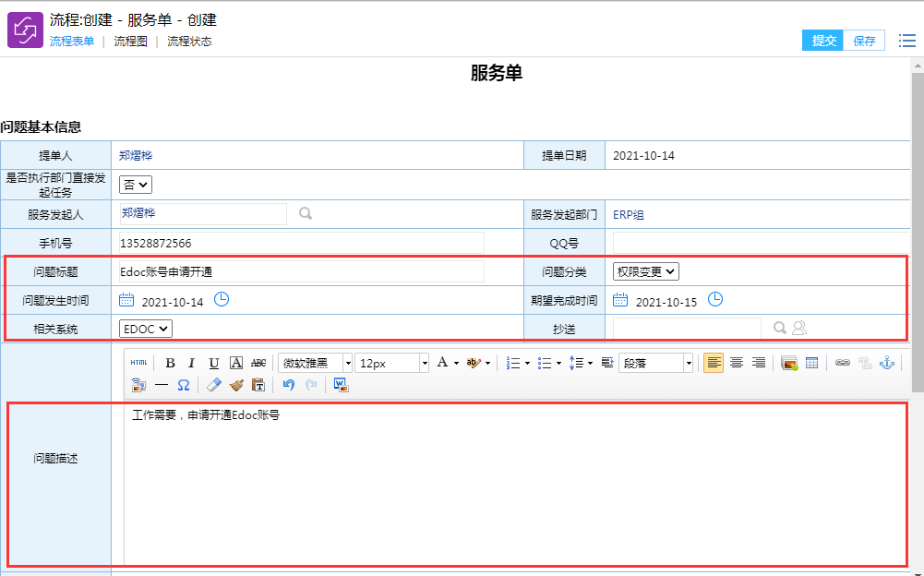Click the 提交 submit button

tap(822, 41)
